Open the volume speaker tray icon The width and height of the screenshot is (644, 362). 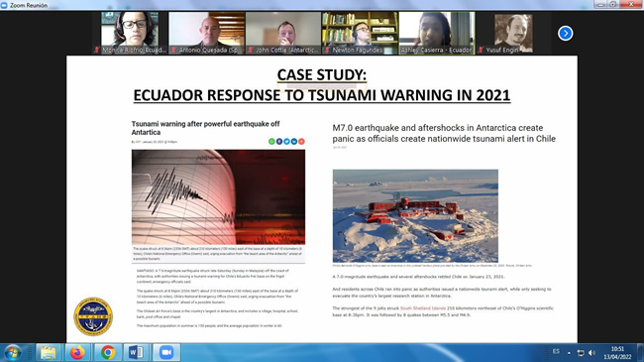pyautogui.click(x=591, y=353)
